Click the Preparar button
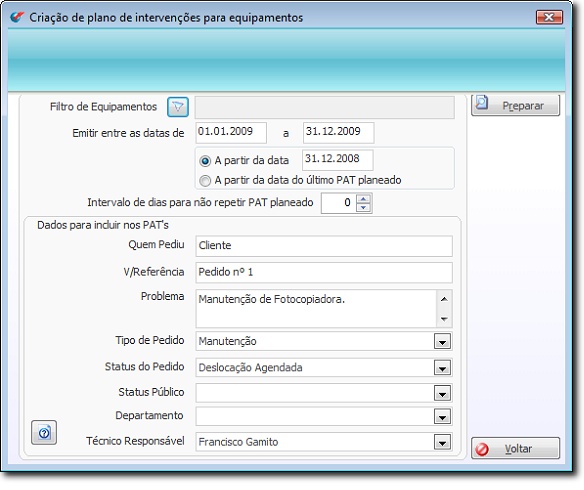 tap(515, 105)
